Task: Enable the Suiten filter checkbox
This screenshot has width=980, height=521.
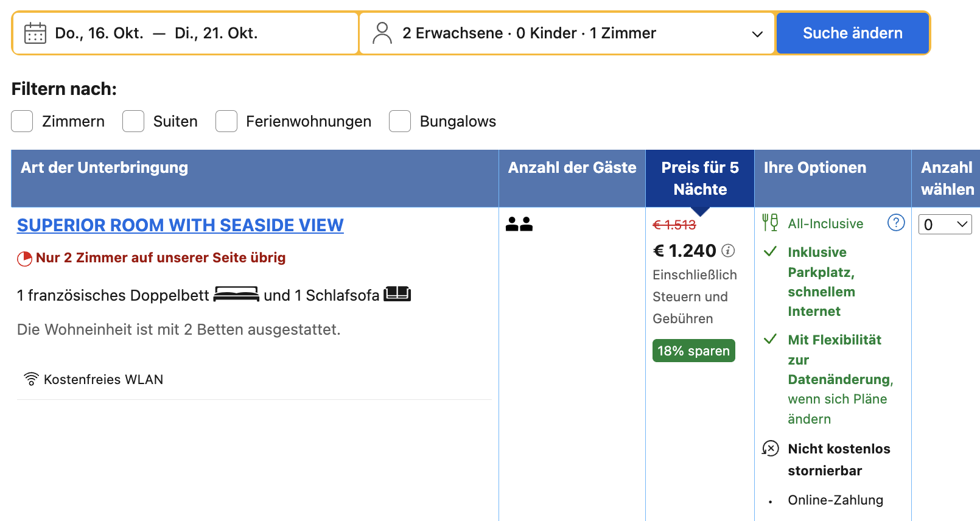Action: pos(133,121)
